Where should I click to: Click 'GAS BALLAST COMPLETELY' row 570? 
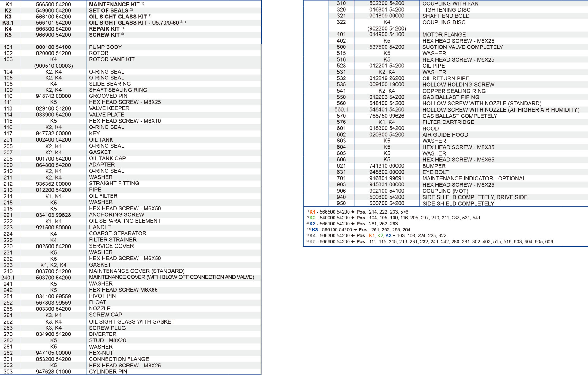(460, 116)
